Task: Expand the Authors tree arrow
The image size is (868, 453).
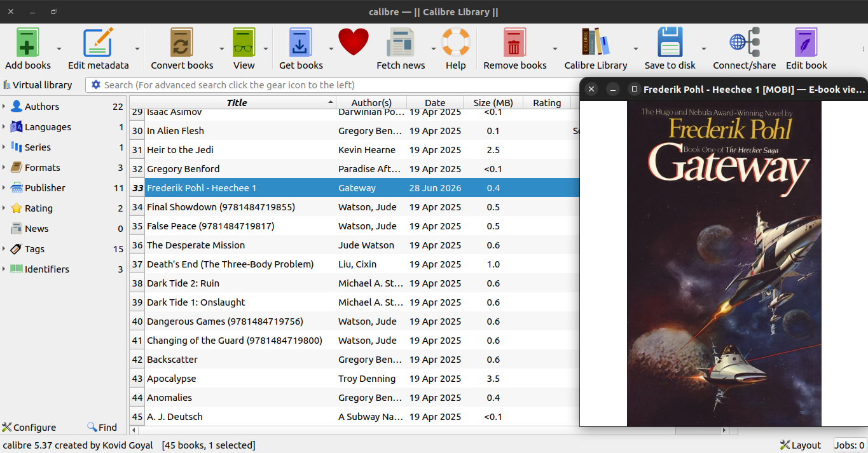Action: pos(4,107)
